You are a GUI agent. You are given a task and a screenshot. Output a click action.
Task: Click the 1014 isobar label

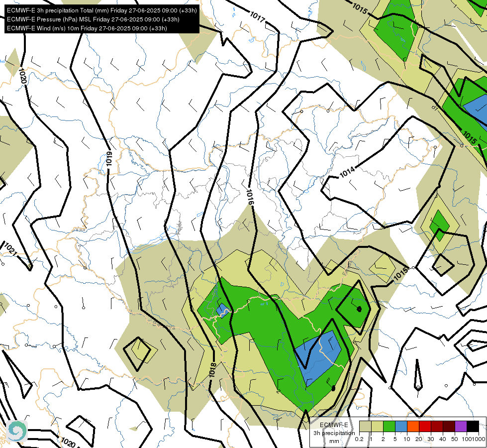coord(347,172)
